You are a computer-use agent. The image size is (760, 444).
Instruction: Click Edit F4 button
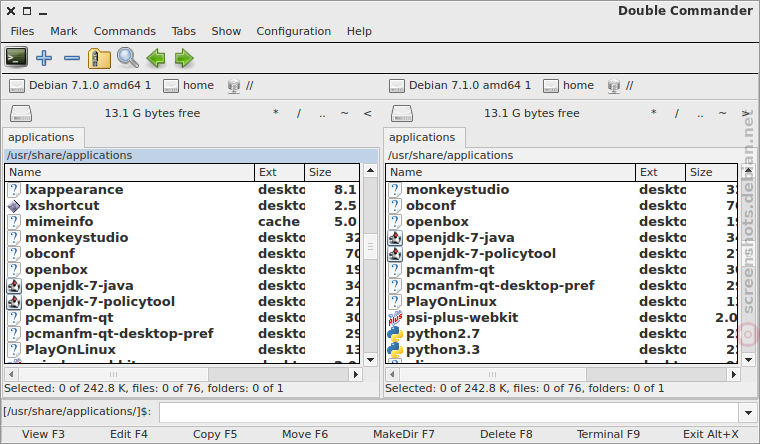click(x=128, y=434)
